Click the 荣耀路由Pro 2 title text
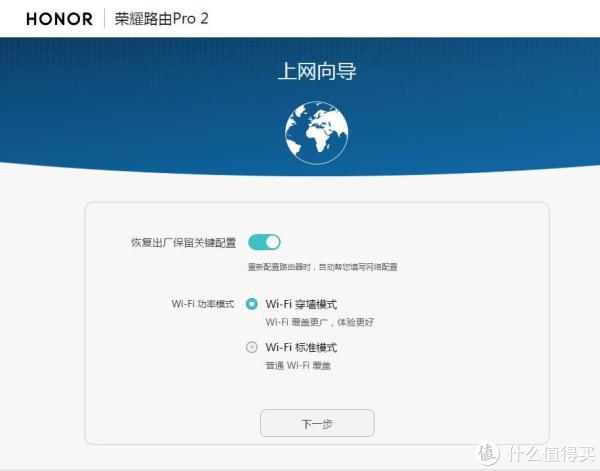 point(161,19)
